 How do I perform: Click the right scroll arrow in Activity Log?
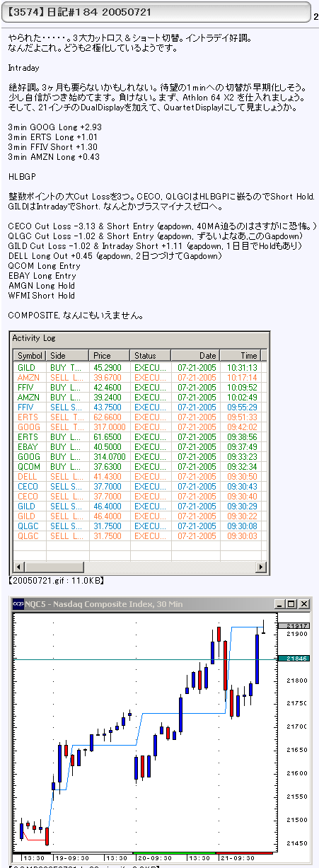point(262,567)
